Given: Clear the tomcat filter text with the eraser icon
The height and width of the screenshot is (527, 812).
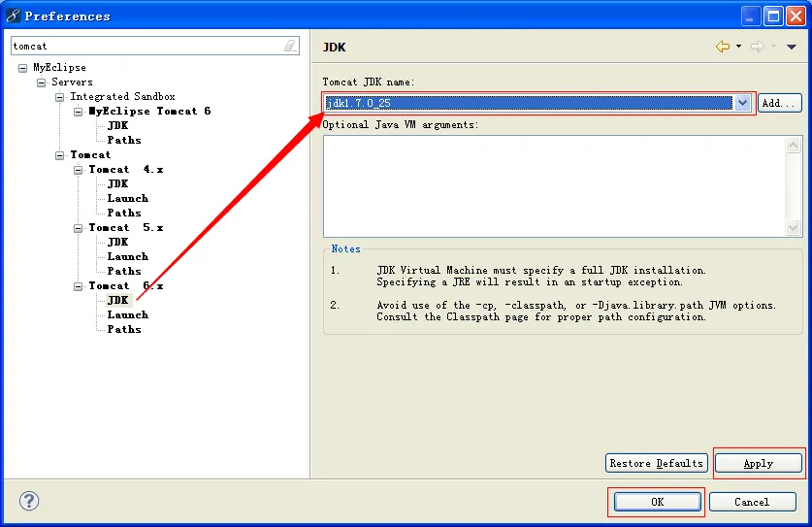Looking at the screenshot, I should [x=290, y=47].
